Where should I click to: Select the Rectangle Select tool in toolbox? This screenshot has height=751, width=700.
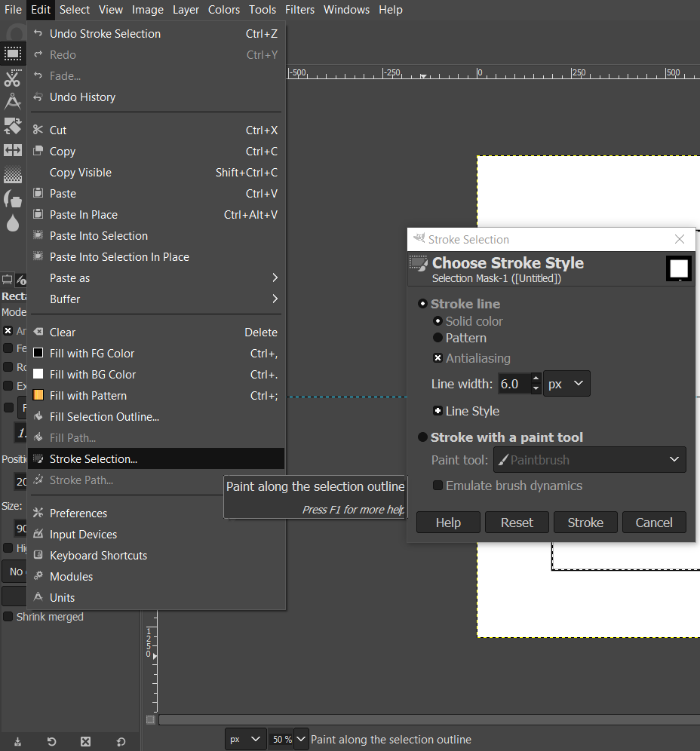[x=13, y=54]
